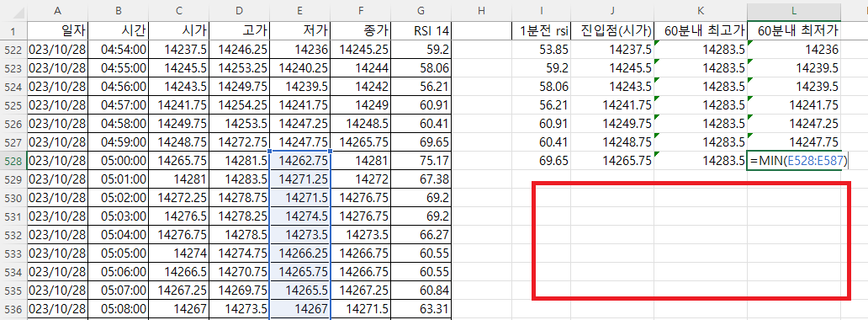Click the '종가' header cell
Image resolution: width=868 pixels, height=320 pixels.
click(361, 30)
